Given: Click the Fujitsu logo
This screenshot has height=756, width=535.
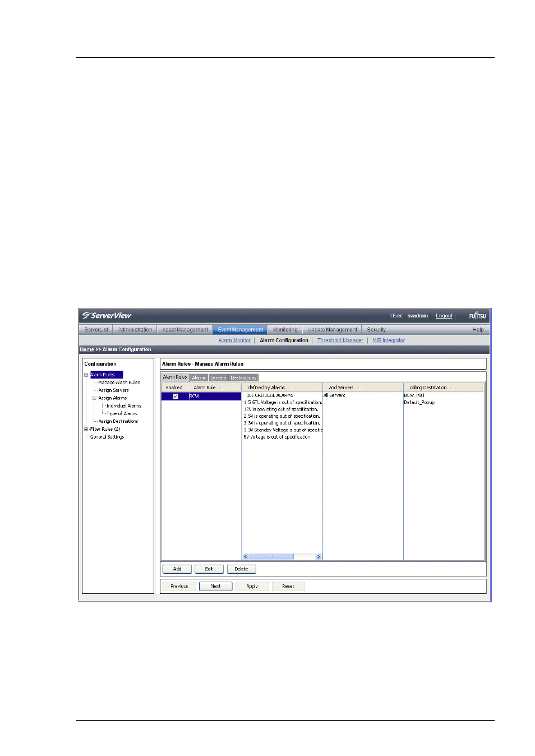Looking at the screenshot, I should [x=477, y=316].
